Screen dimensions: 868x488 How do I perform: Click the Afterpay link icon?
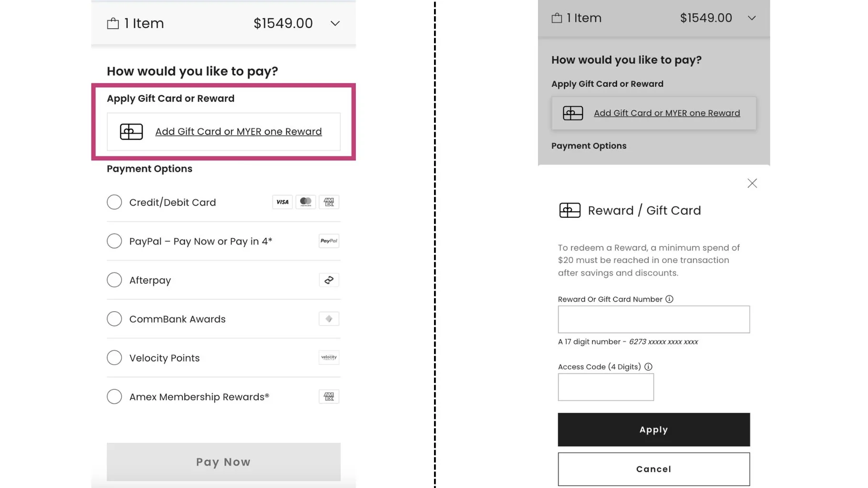tap(329, 280)
